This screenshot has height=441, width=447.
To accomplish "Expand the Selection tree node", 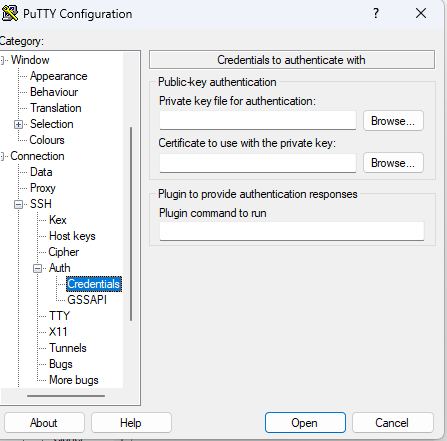I will (x=18, y=124).
